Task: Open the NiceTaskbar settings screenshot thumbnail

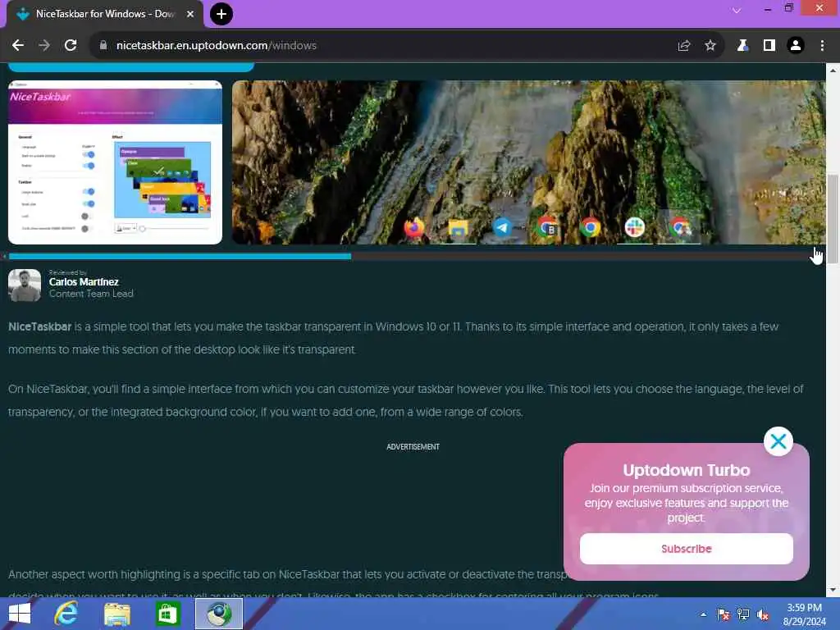Action: click(115, 162)
